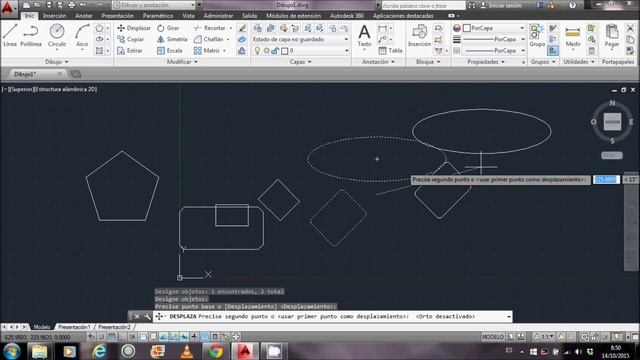Expand the Anotación panel

pyautogui.click(x=378, y=62)
